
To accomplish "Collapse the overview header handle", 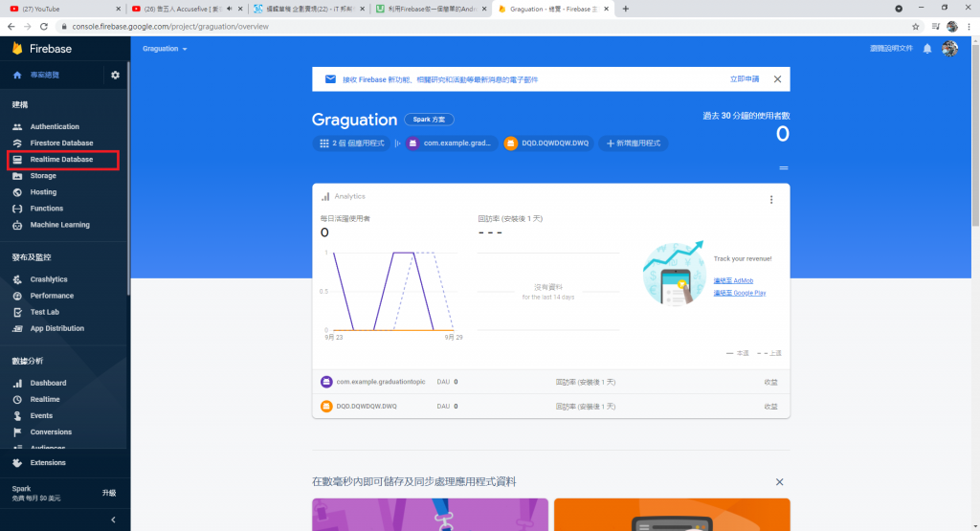I will (x=783, y=168).
